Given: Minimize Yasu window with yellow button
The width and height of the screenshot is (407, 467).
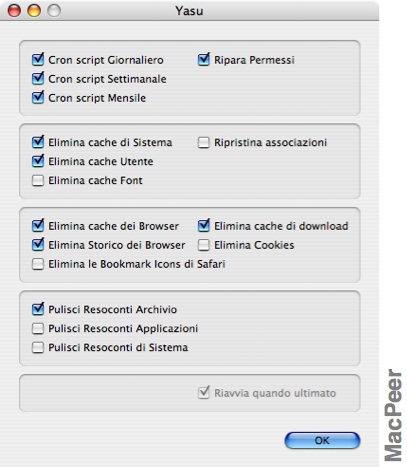Looking at the screenshot, I should pos(34,10).
